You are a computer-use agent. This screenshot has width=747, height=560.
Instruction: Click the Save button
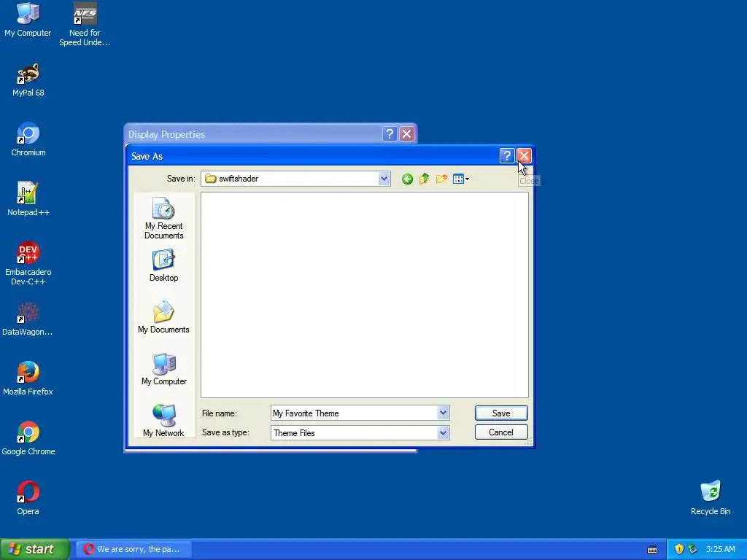(501, 413)
